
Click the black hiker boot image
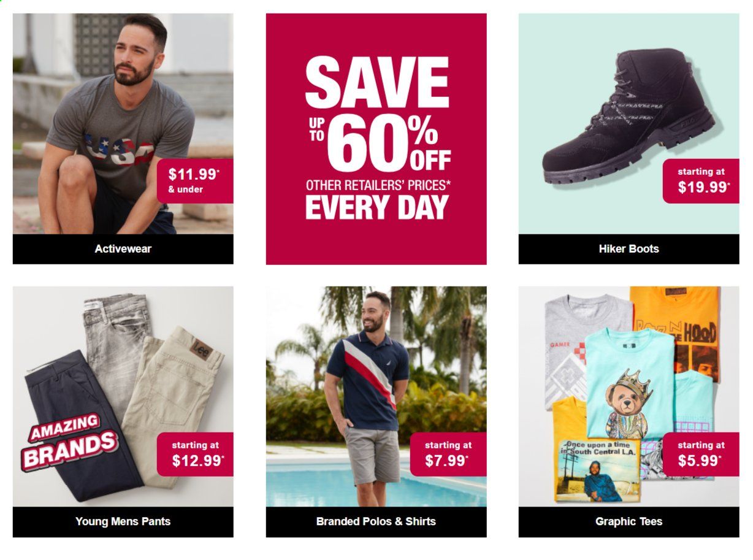click(629, 117)
